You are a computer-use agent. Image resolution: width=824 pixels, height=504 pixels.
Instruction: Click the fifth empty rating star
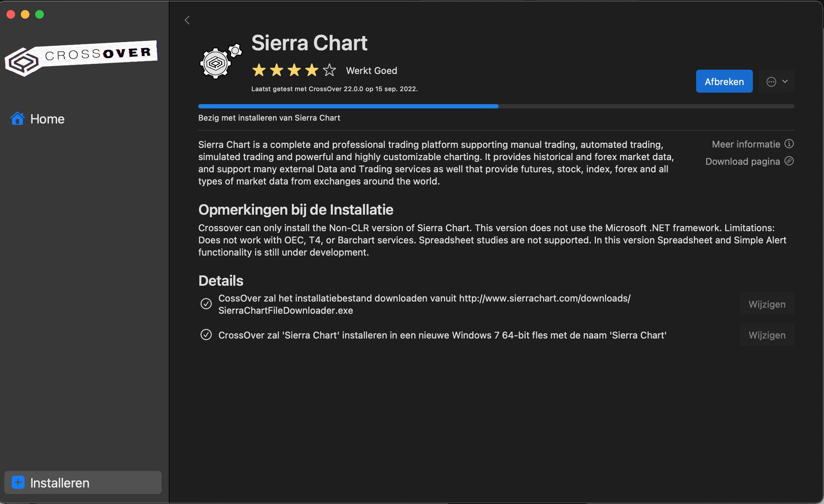(329, 70)
